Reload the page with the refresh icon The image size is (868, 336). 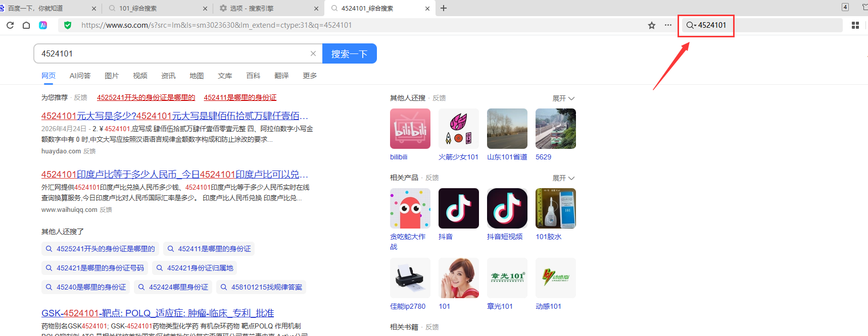click(10, 25)
